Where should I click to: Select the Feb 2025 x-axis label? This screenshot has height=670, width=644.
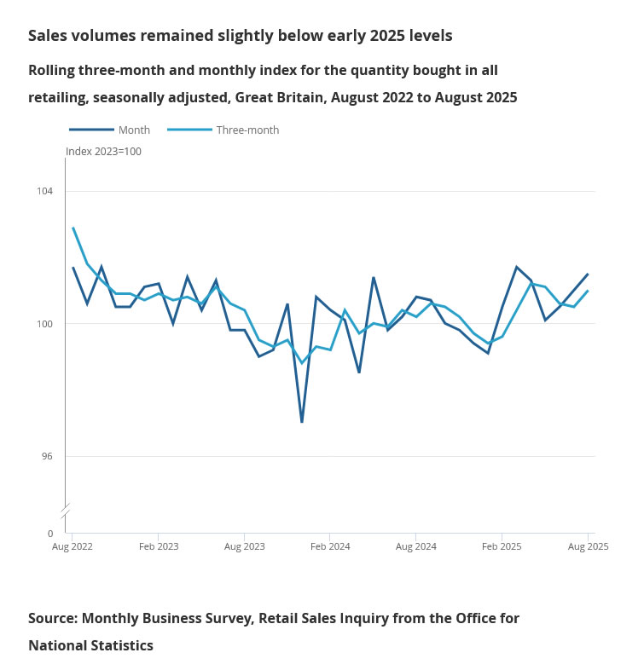(502, 546)
